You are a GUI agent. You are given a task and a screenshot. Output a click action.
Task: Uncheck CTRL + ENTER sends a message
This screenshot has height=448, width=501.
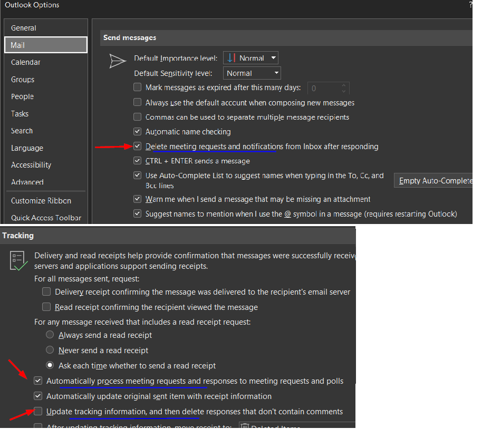[138, 161]
